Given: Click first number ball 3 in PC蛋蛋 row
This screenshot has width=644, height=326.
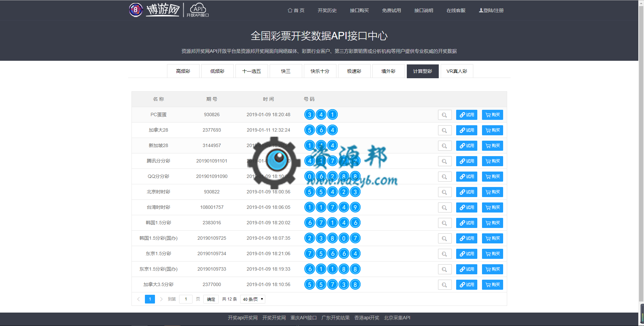Looking at the screenshot, I should [x=310, y=115].
